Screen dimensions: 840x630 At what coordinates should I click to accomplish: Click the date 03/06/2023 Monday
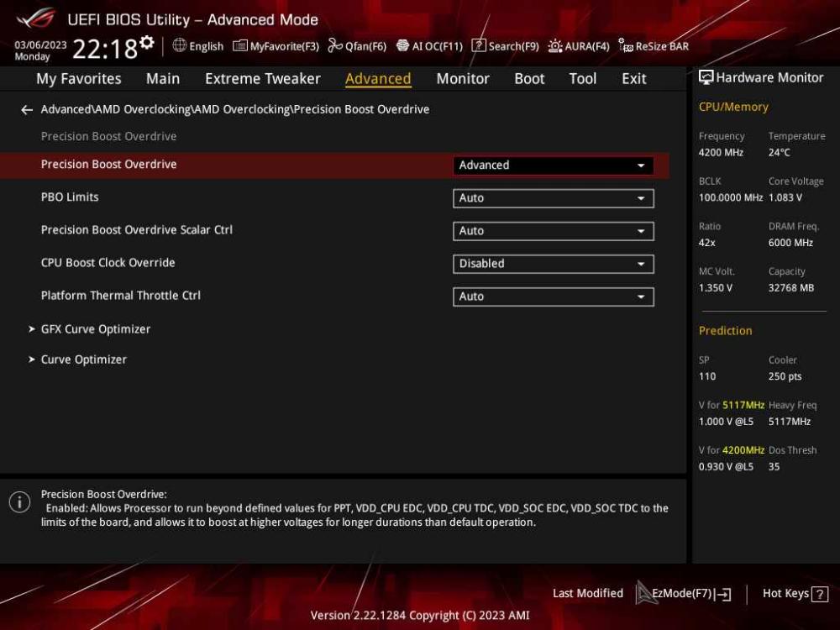click(x=40, y=50)
